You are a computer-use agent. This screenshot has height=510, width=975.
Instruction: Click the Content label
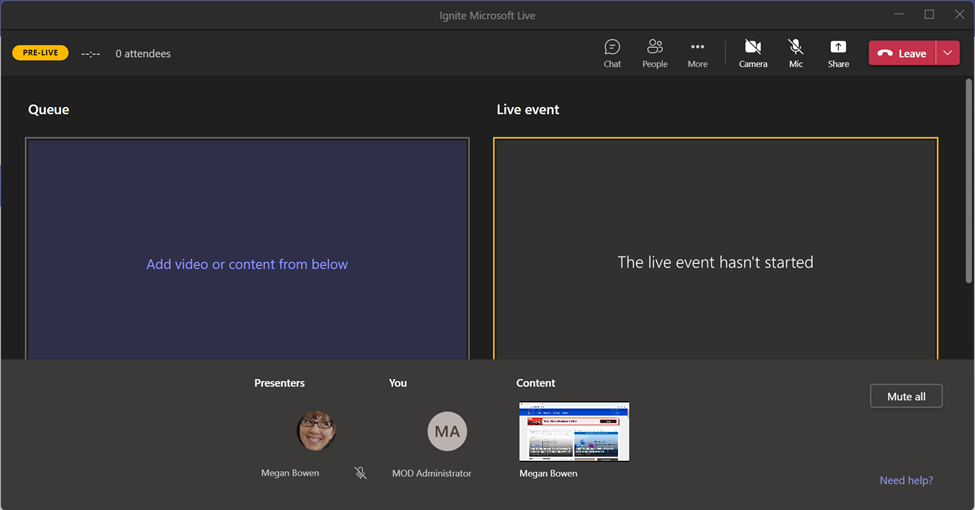tap(535, 383)
